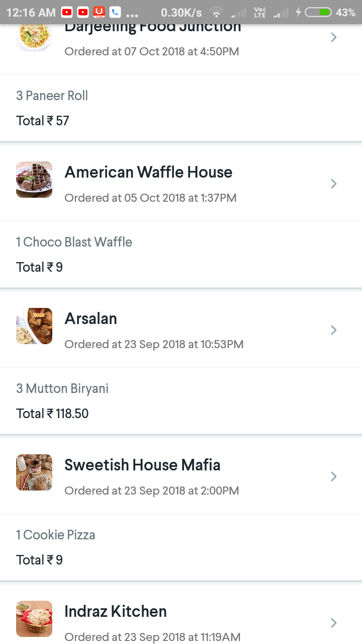Expand the Sweetish House Mafia order chevron

[333, 476]
